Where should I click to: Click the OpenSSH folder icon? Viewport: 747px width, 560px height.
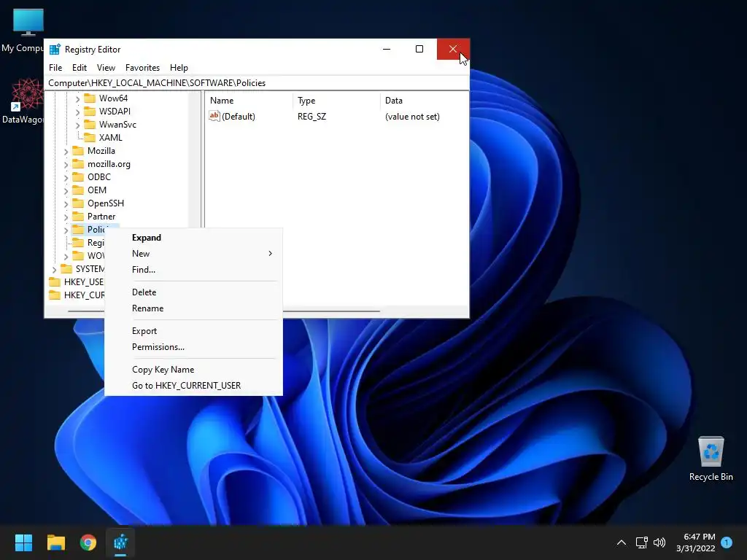[x=77, y=203]
